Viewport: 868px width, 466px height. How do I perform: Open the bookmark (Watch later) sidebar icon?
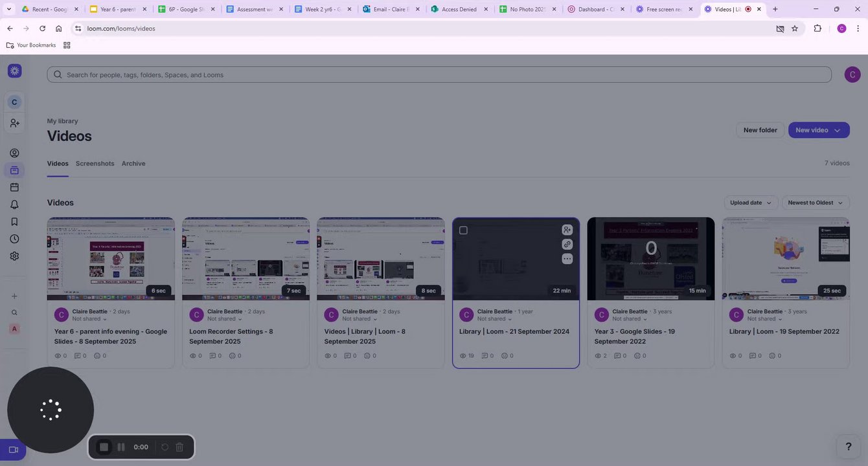pyautogui.click(x=14, y=221)
